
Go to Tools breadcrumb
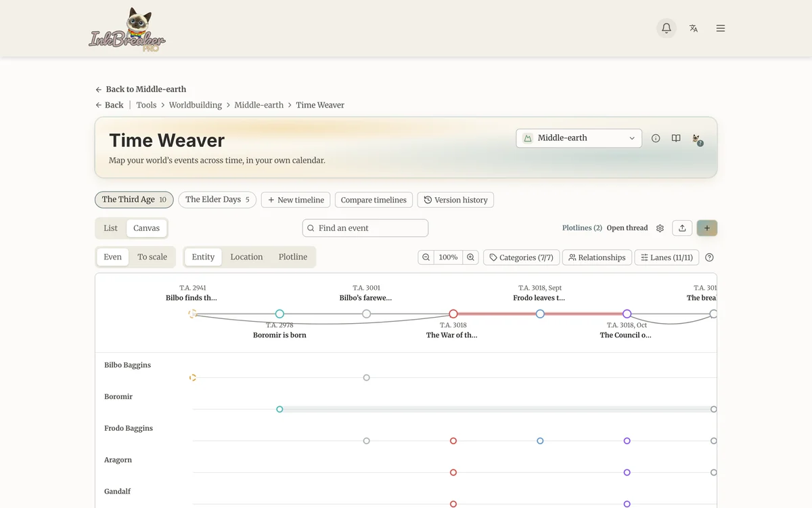(x=146, y=105)
